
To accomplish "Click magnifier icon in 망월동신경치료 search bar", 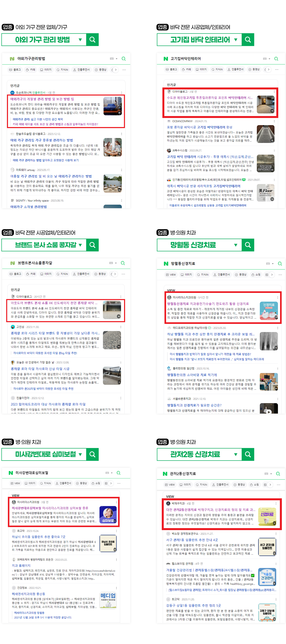I will point(280,263).
